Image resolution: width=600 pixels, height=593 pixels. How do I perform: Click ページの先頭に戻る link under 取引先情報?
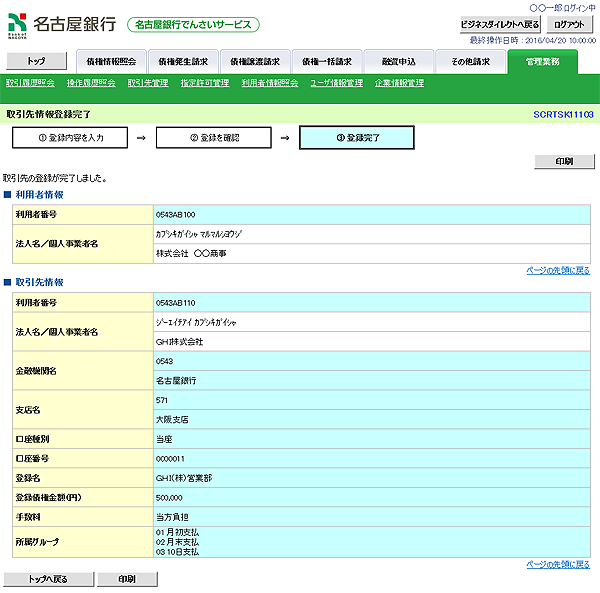pos(558,565)
